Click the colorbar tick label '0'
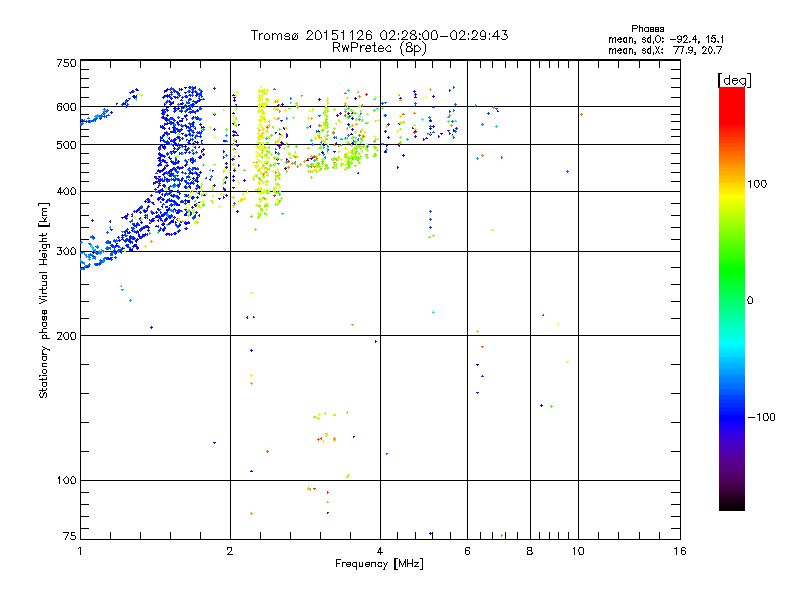Screen dimensions: 800x600 pos(750,301)
